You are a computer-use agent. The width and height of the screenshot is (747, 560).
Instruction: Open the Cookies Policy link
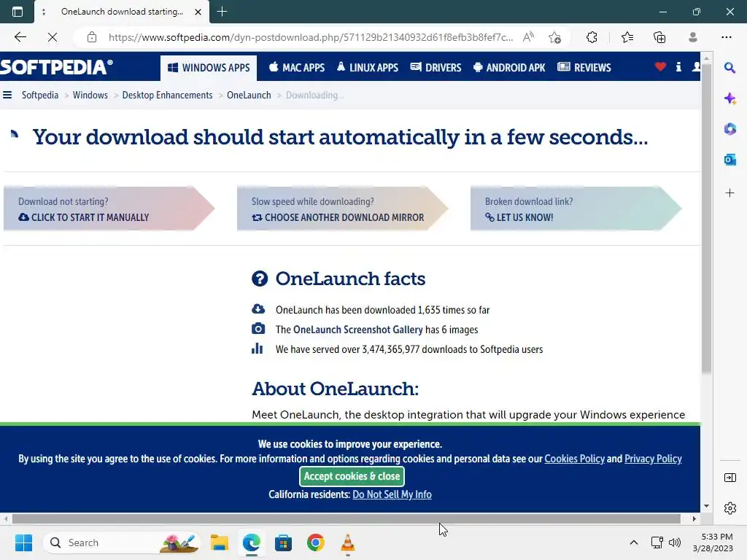(x=575, y=459)
